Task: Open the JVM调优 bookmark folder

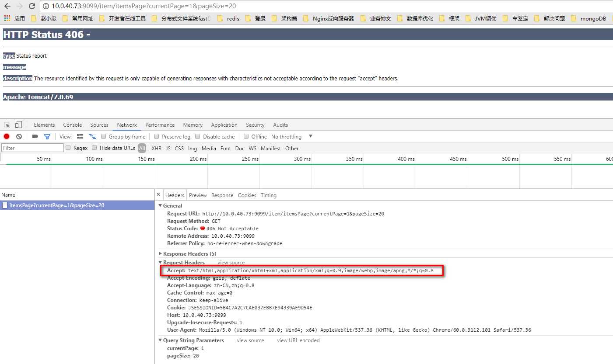Action: pos(481,18)
